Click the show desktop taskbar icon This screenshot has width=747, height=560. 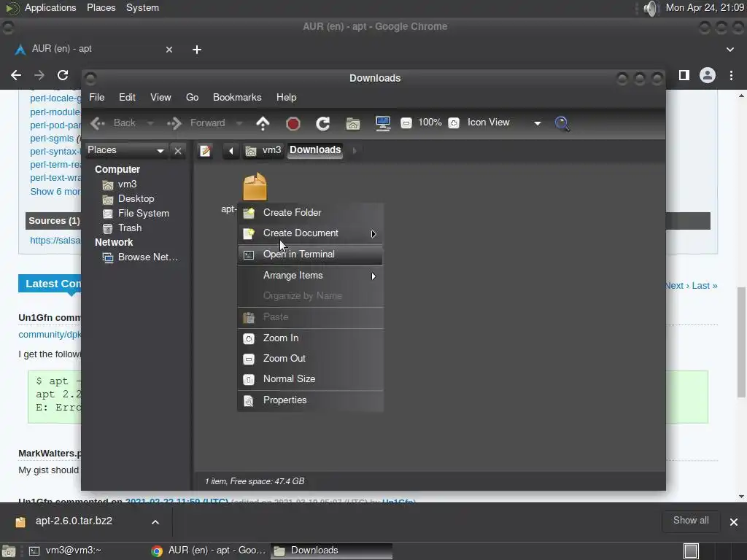[x=9, y=551]
